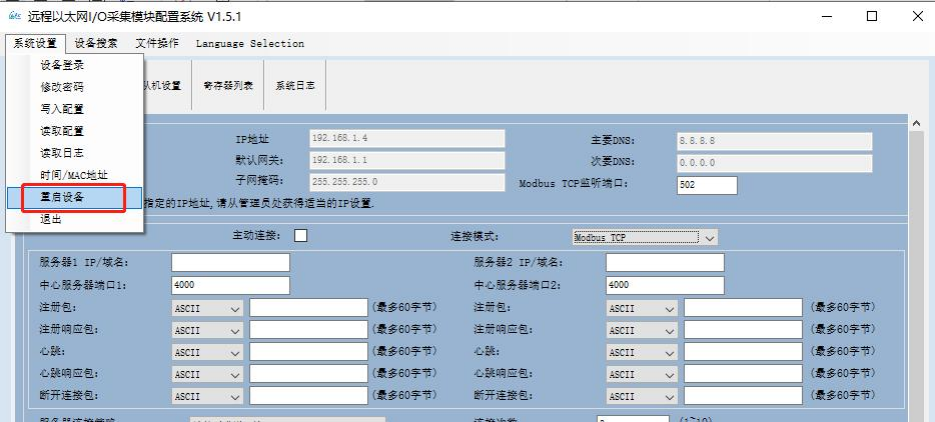Open the 系统设置 menu
The image size is (935, 422).
[35, 44]
